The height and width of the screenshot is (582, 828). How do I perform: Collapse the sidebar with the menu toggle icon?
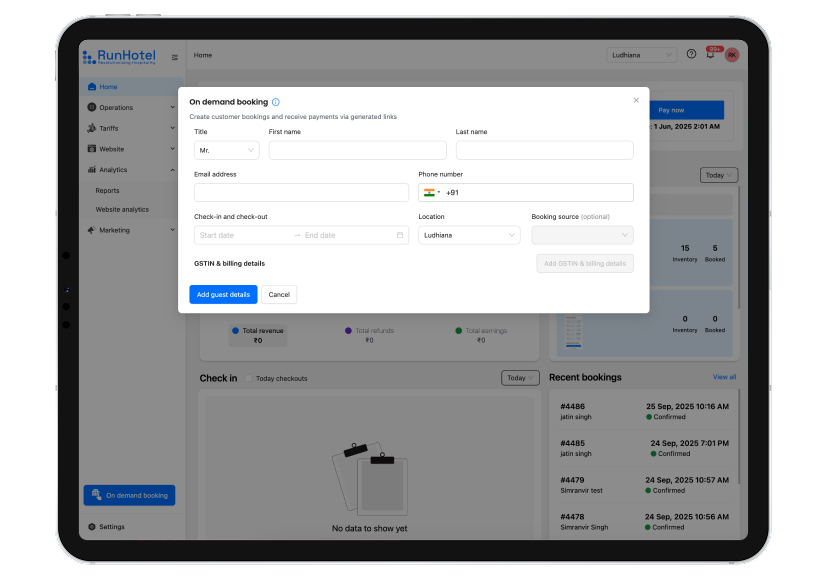pos(175,57)
